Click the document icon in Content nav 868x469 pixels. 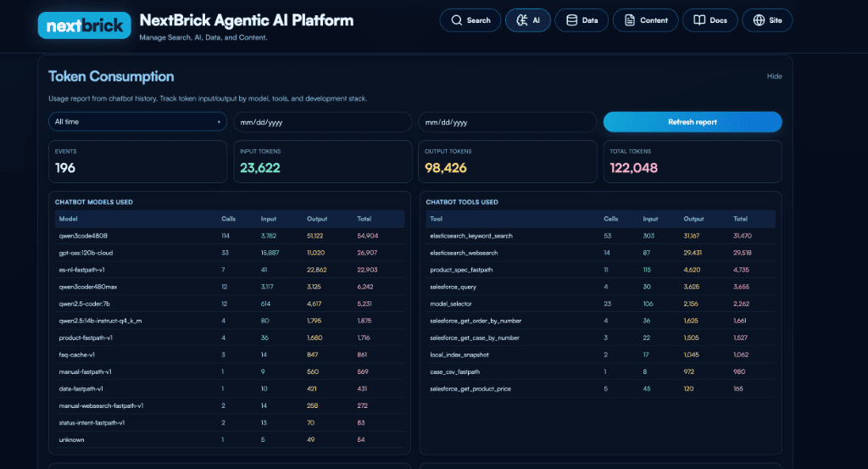tap(630, 20)
